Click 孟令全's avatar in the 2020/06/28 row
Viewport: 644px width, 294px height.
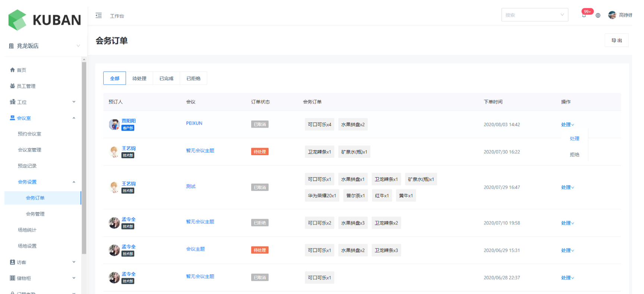click(x=114, y=278)
